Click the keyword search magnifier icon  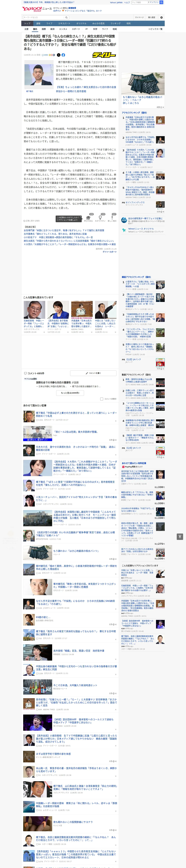[x=66, y=18]
